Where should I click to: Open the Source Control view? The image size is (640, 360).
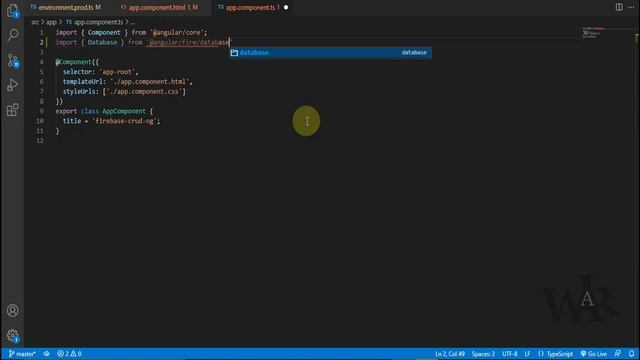(13, 60)
